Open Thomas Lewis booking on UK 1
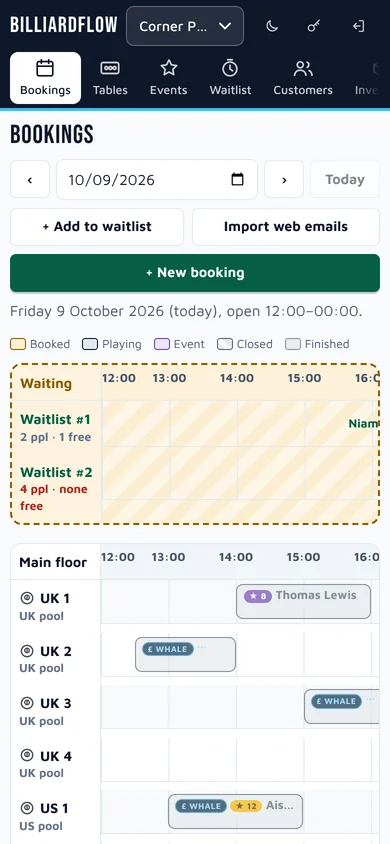390x844 pixels. (x=303, y=601)
